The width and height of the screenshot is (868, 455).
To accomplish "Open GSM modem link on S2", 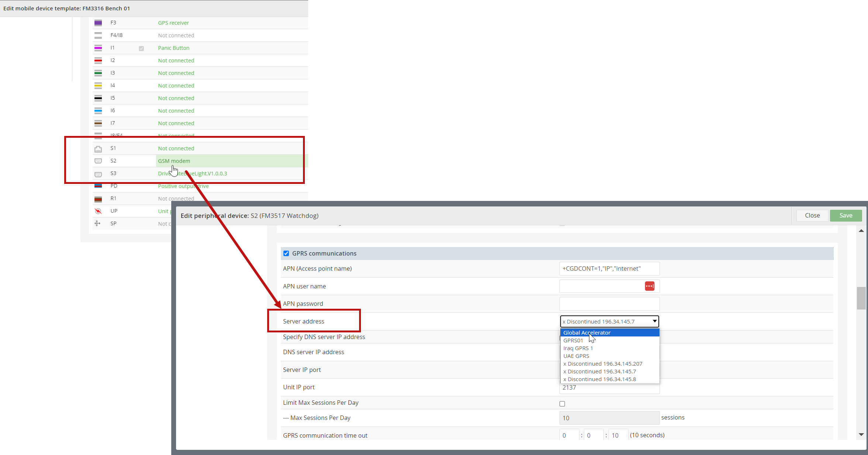I will click(174, 161).
